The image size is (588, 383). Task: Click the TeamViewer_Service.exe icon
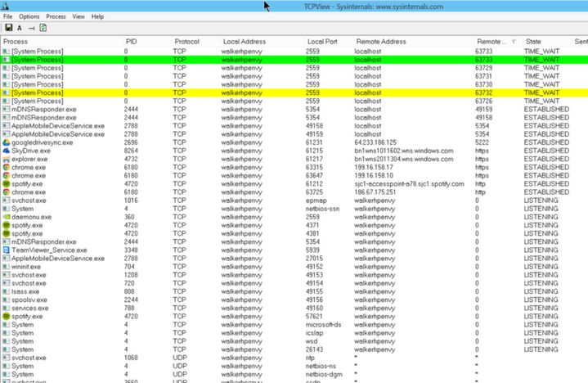(x=6, y=250)
